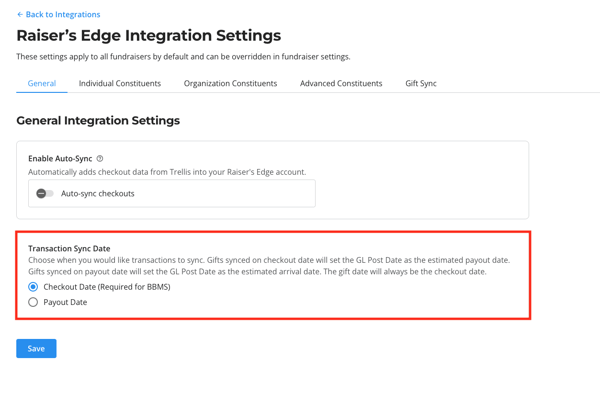Click the Raiser's Edge Integration Settings heading
The height and width of the screenshot is (405, 600).
[149, 36]
